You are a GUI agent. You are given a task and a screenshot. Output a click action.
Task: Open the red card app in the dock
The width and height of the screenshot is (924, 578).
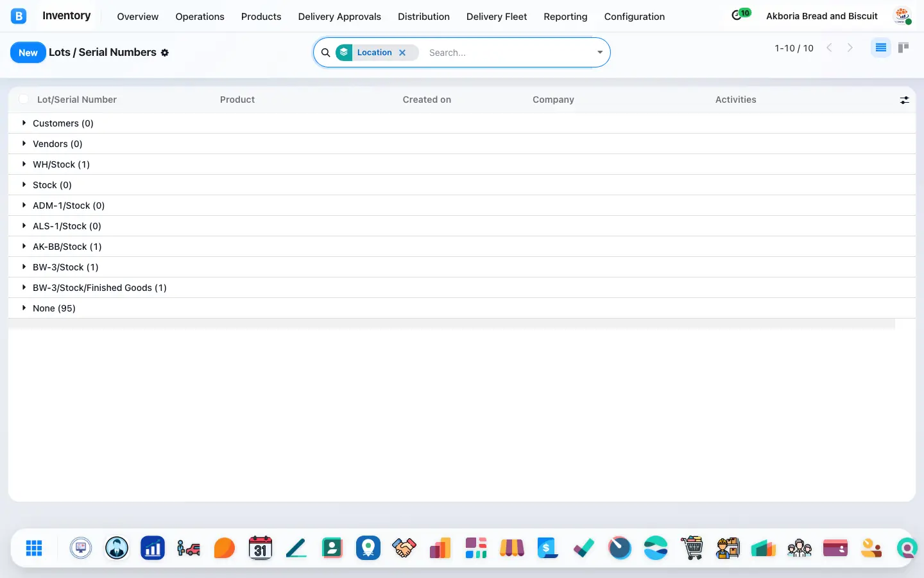point(835,548)
